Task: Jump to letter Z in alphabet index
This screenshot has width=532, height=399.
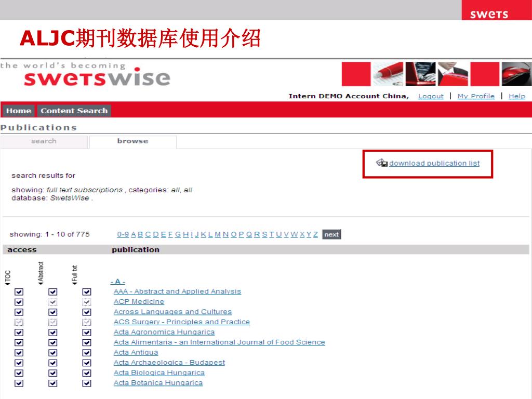Action: pyautogui.click(x=315, y=234)
